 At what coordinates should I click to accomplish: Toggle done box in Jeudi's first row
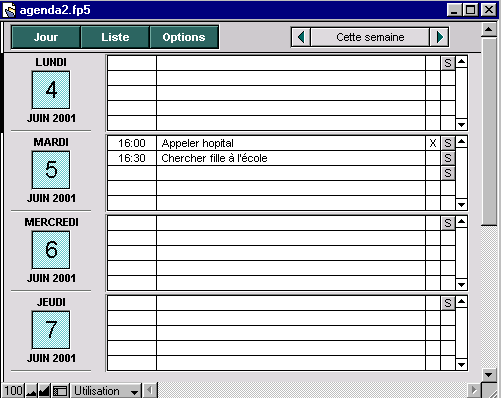click(433, 303)
